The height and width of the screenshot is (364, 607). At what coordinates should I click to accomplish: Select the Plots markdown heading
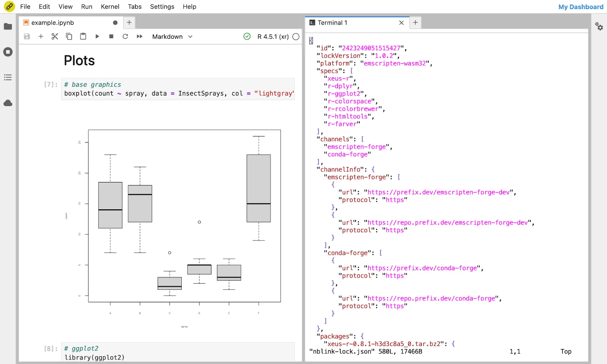pos(79,61)
